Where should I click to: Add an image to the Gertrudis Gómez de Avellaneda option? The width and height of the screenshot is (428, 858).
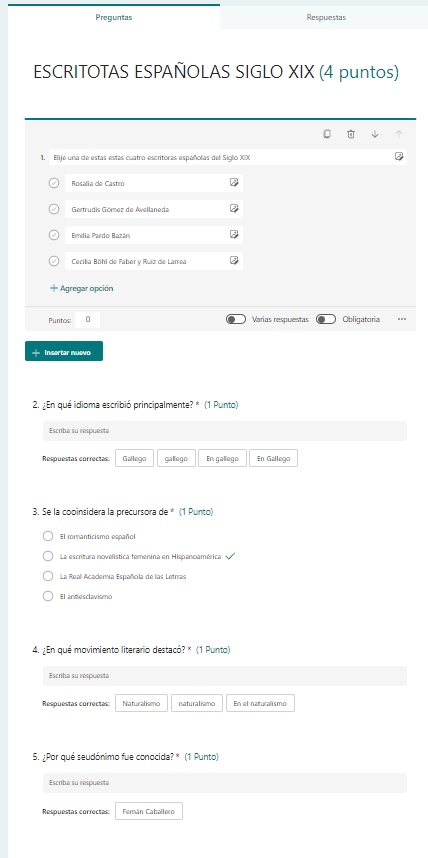(x=234, y=208)
